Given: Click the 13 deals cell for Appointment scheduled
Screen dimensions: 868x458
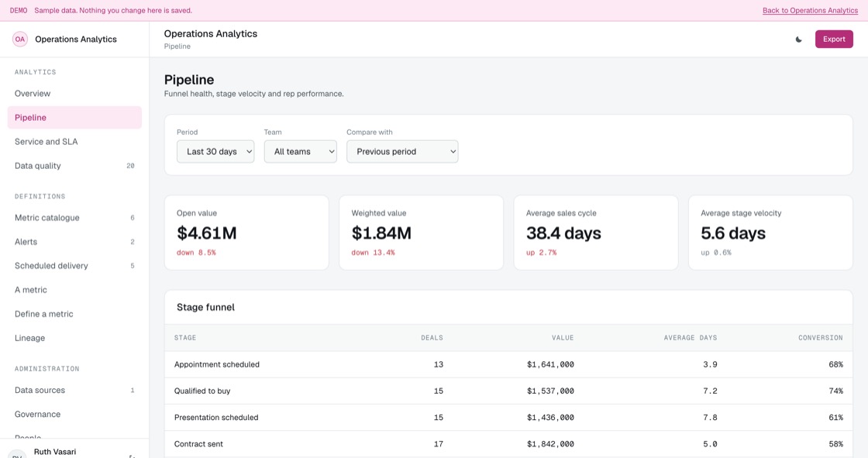Looking at the screenshot, I should (439, 364).
